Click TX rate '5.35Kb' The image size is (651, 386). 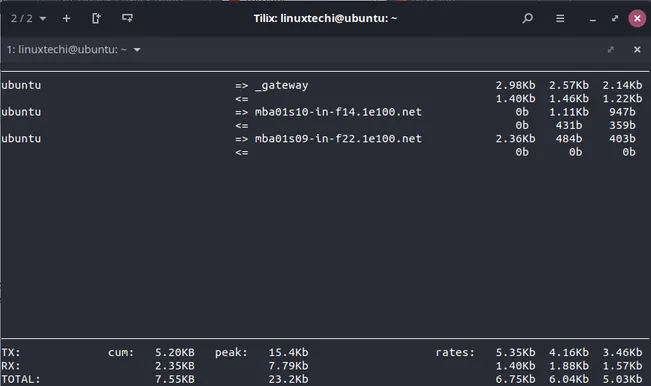515,352
